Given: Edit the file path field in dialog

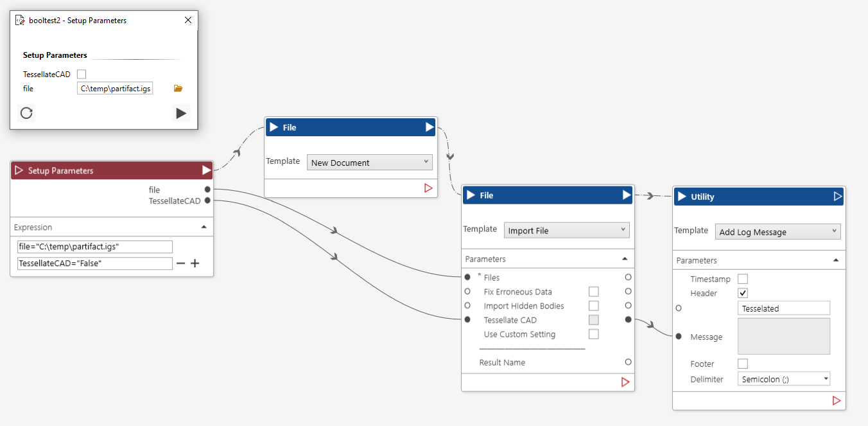Looking at the screenshot, I should tap(115, 89).
